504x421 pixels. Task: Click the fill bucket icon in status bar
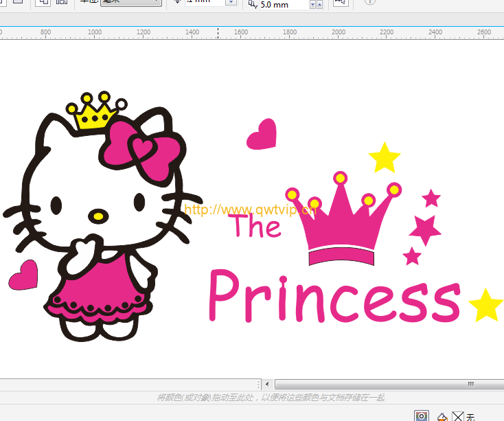pyautogui.click(x=443, y=417)
